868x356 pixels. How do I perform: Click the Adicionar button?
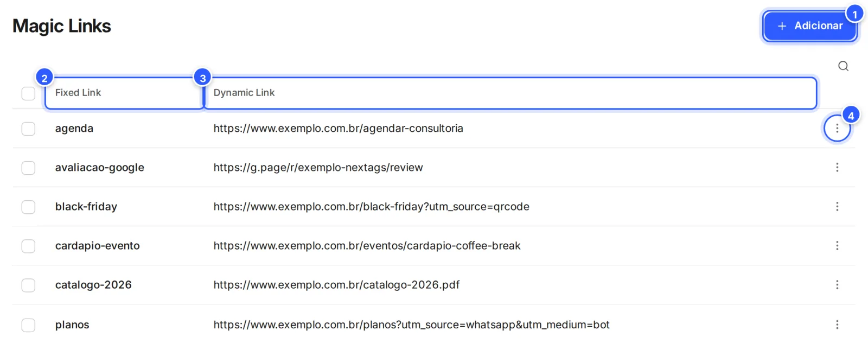[x=810, y=26]
